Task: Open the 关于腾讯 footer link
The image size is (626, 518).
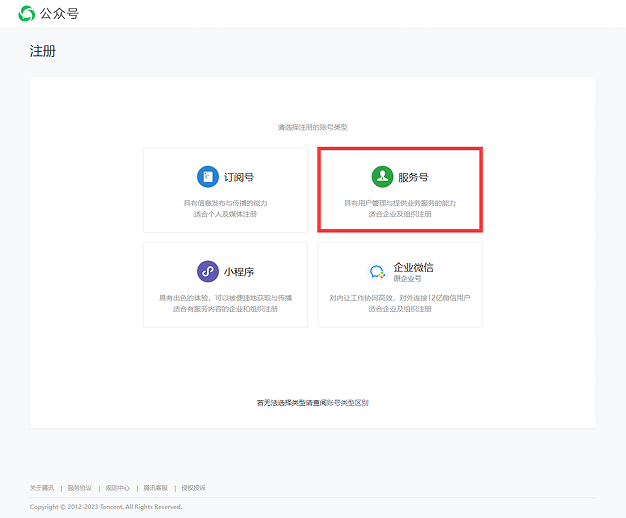Action: [42, 488]
